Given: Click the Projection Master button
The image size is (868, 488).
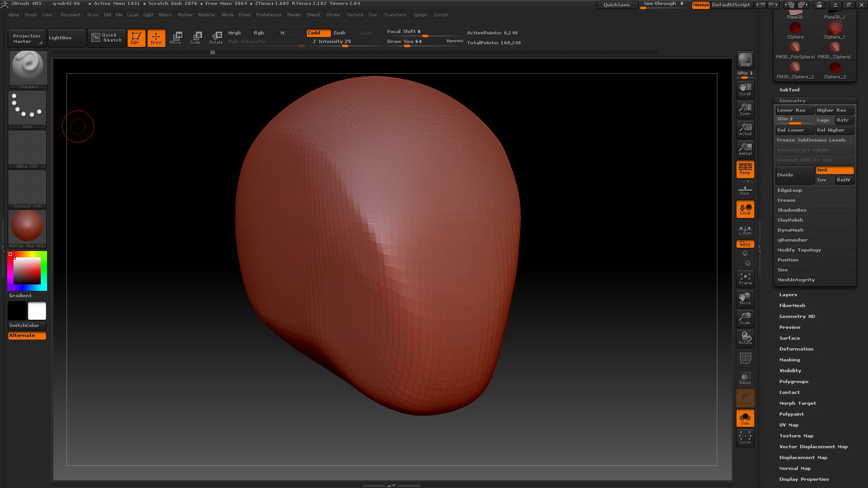Looking at the screenshot, I should pos(27,38).
